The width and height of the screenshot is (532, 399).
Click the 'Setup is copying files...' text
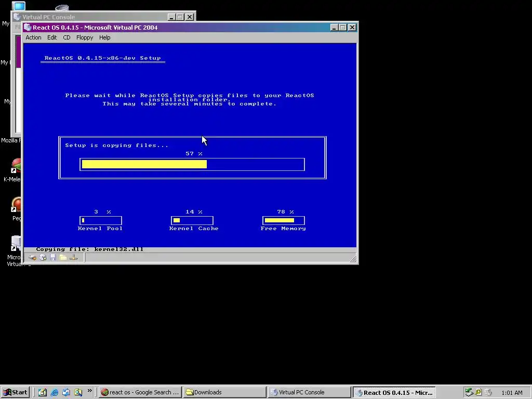point(116,145)
